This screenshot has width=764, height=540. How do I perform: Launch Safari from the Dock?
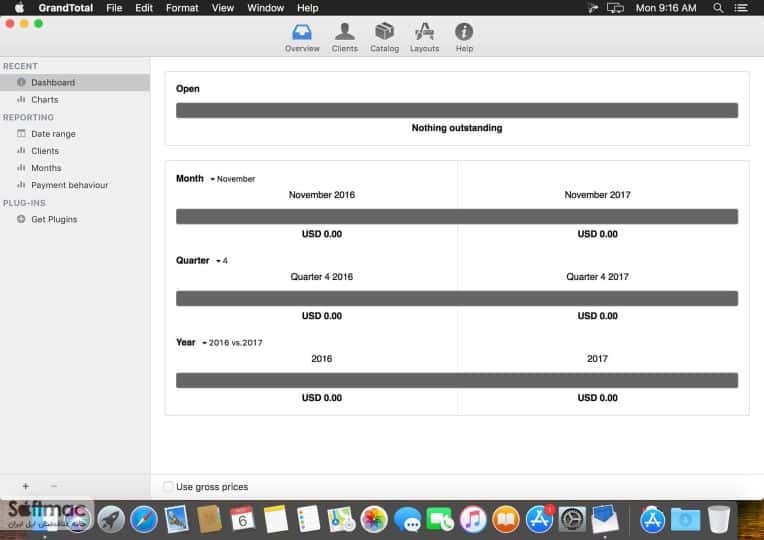pos(144,520)
